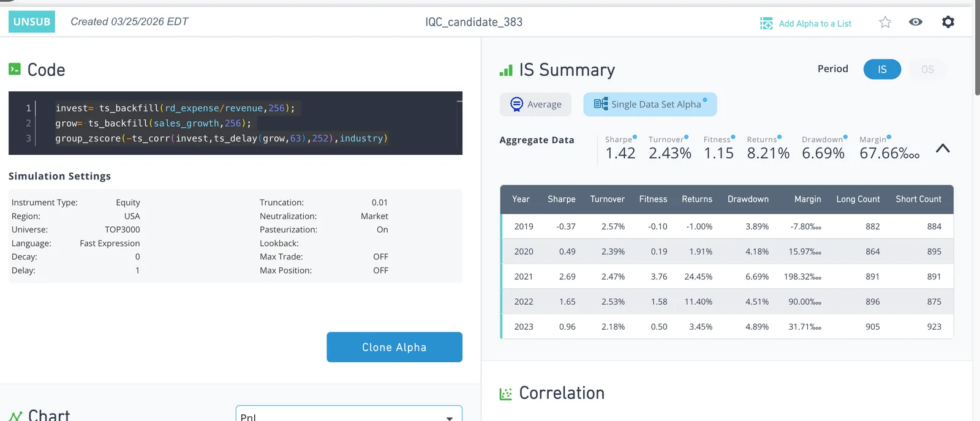Select the 2020 row year cell
Viewport: 980px width, 421px height.
click(x=524, y=251)
